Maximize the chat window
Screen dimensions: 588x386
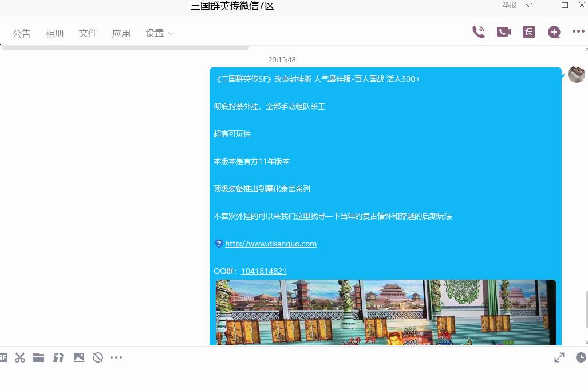click(x=565, y=5)
